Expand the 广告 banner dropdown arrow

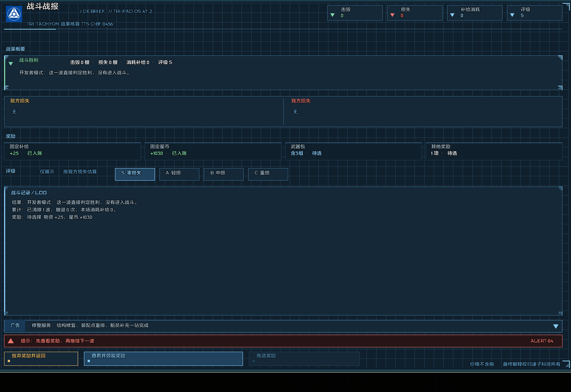click(x=556, y=326)
